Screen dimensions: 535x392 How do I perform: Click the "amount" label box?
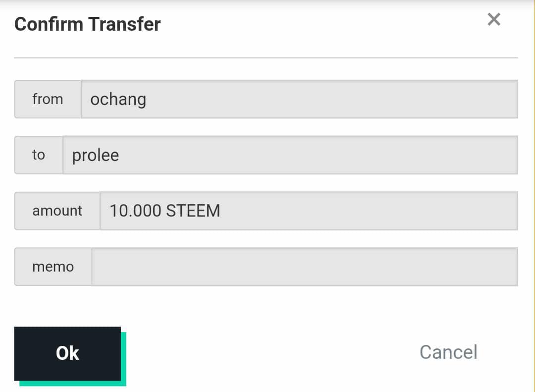[57, 211]
